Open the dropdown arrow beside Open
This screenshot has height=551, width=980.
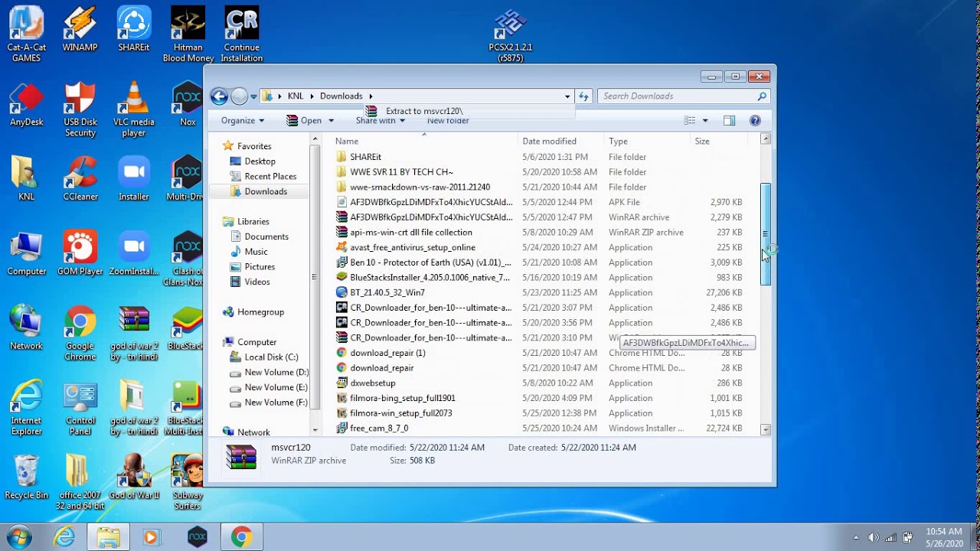(x=331, y=120)
